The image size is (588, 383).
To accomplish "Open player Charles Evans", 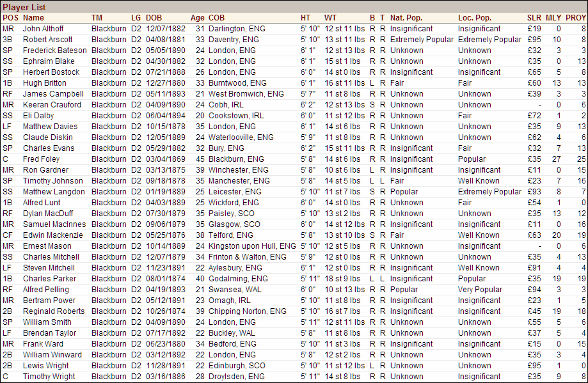I will pyautogui.click(x=49, y=148).
